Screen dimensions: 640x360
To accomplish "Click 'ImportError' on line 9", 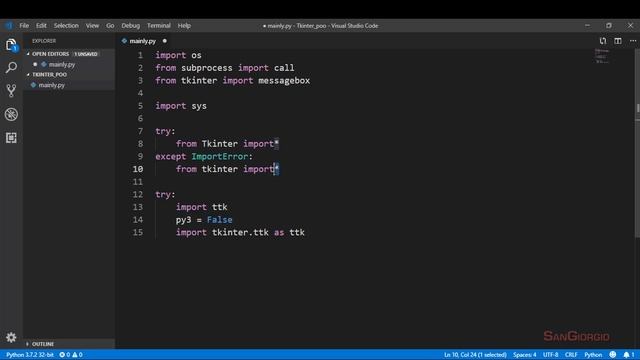I will (x=220, y=156).
